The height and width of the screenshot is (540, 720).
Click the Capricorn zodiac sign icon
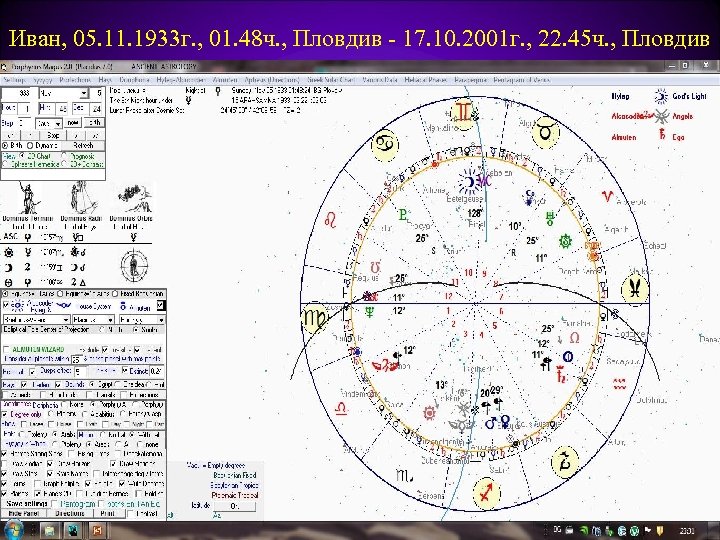click(565, 461)
